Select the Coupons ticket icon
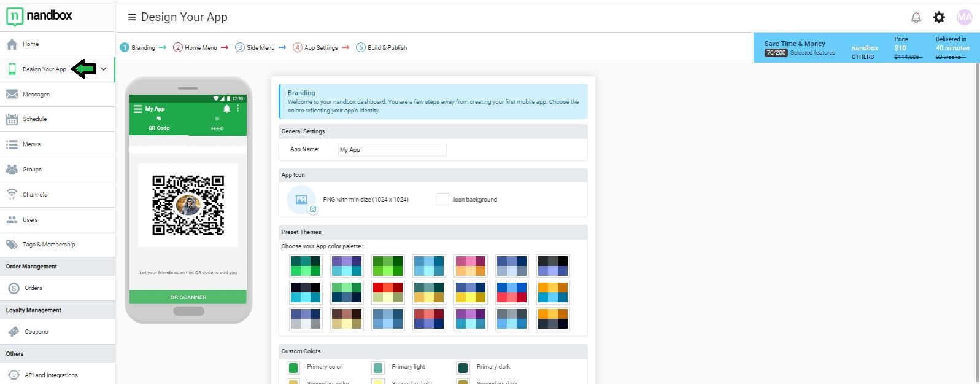This screenshot has height=384, width=980. pyautogui.click(x=14, y=332)
